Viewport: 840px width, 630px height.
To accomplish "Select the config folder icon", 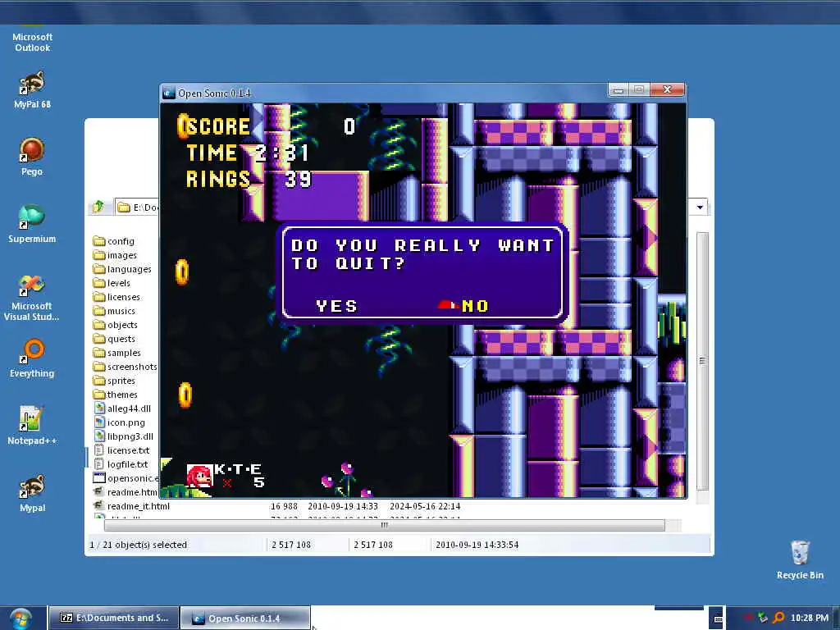I will (x=98, y=241).
